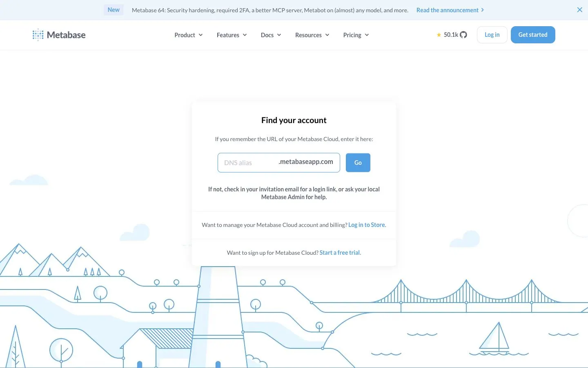Image resolution: width=588 pixels, height=368 pixels.
Task: Click the Go button
Action: [x=358, y=163]
